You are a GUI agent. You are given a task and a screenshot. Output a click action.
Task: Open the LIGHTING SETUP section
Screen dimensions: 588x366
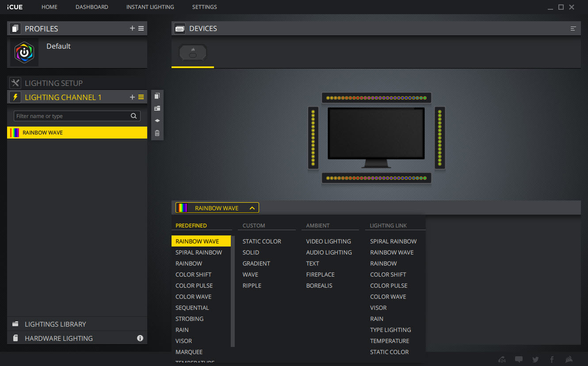pyautogui.click(x=77, y=83)
